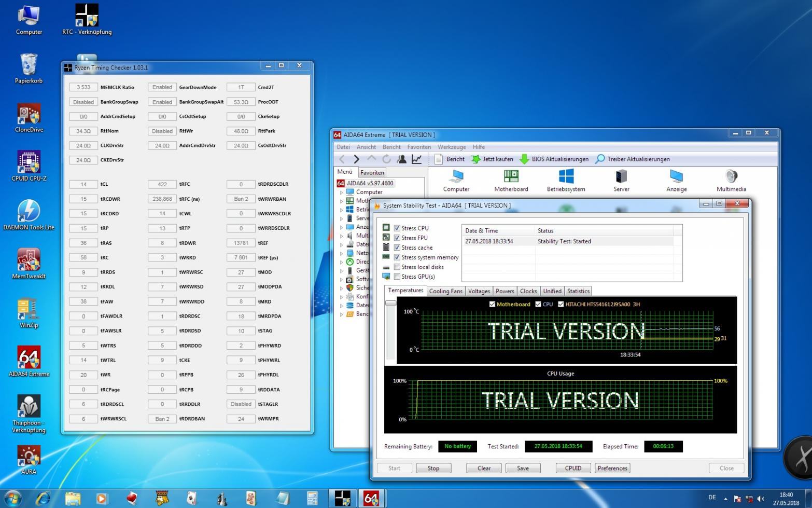Viewport: 812px width, 508px height.
Task: Open the Multimedia category icon
Action: (731, 181)
